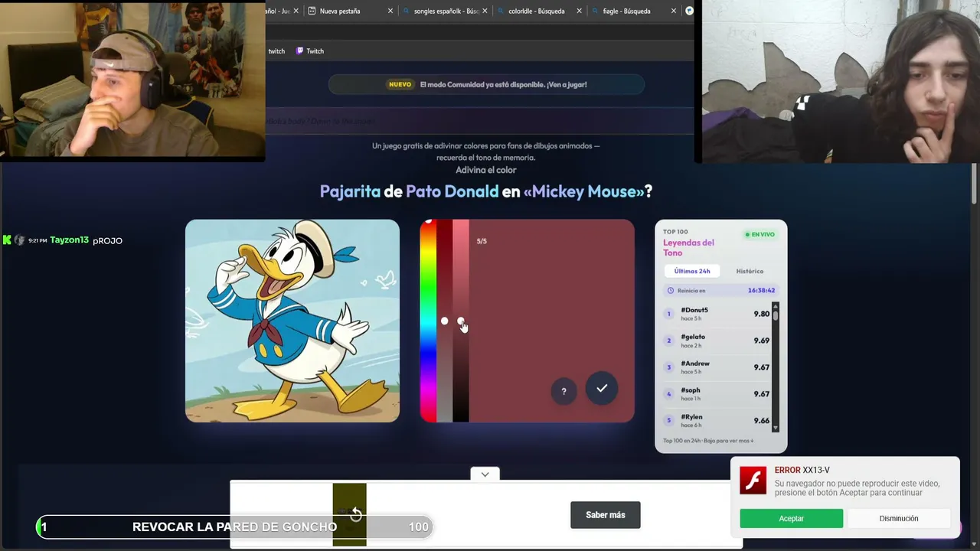The image size is (980, 551).
Task: Click the saturation slider strip handle
Action: [x=444, y=321]
